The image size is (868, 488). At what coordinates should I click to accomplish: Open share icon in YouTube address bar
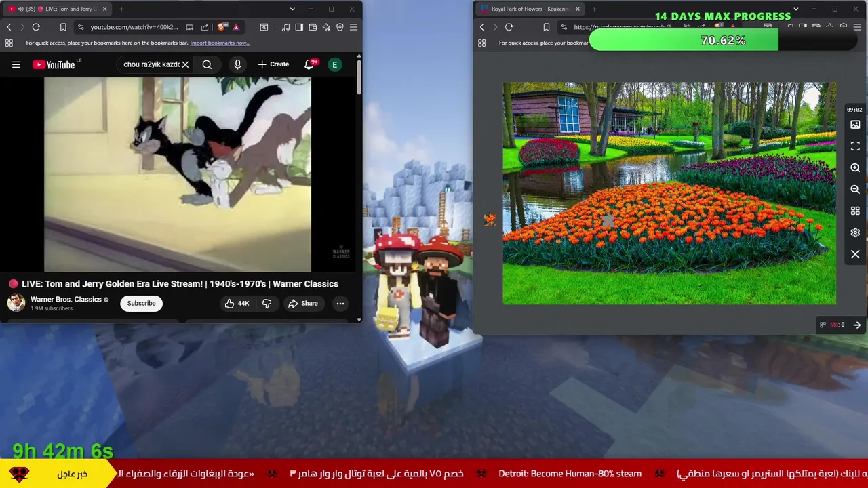(204, 27)
